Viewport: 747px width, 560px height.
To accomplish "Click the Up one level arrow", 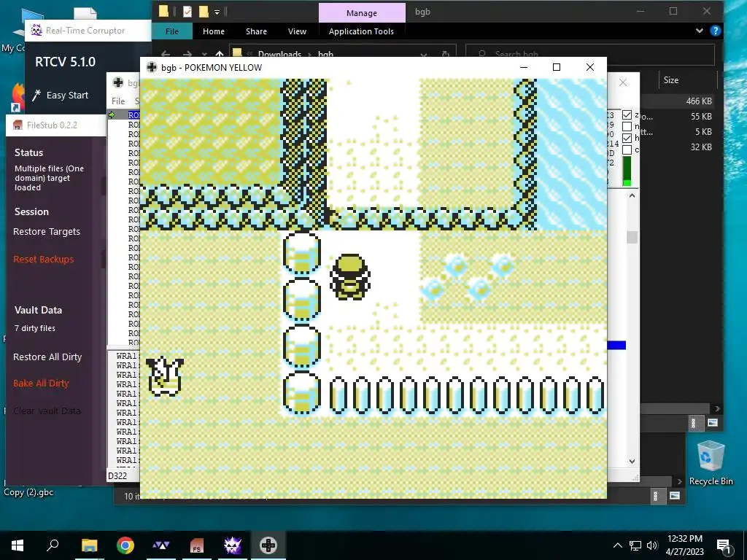I will coord(219,54).
